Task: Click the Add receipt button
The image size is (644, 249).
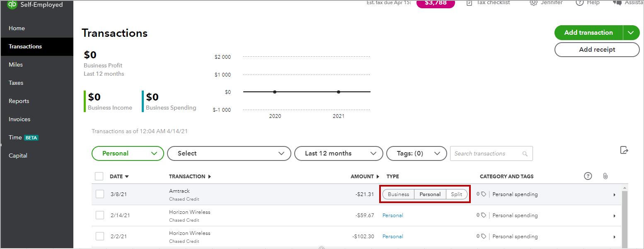Action: tap(597, 49)
